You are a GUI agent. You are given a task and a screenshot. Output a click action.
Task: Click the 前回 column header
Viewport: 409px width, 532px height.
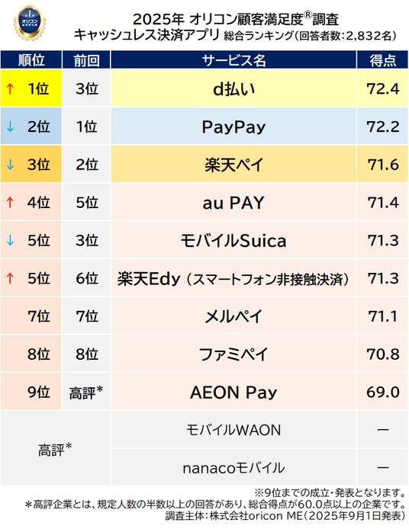click(x=87, y=60)
